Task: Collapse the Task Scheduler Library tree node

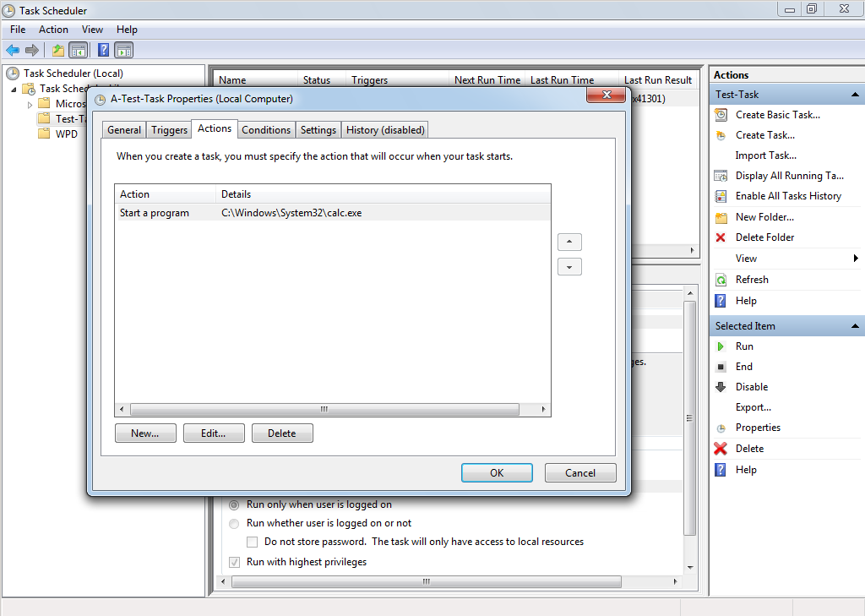Action: [x=14, y=89]
